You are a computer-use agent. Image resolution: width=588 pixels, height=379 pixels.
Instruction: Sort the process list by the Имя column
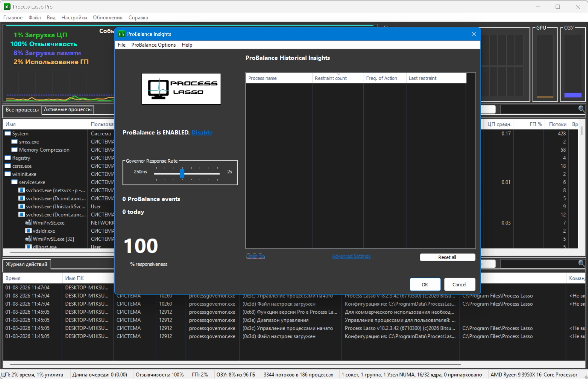[46, 124]
